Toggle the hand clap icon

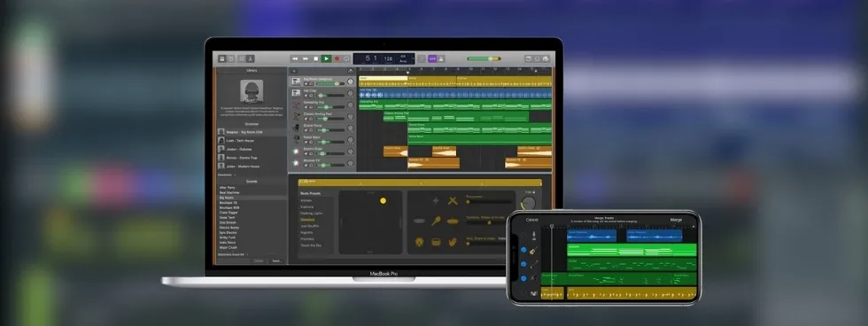click(x=453, y=242)
